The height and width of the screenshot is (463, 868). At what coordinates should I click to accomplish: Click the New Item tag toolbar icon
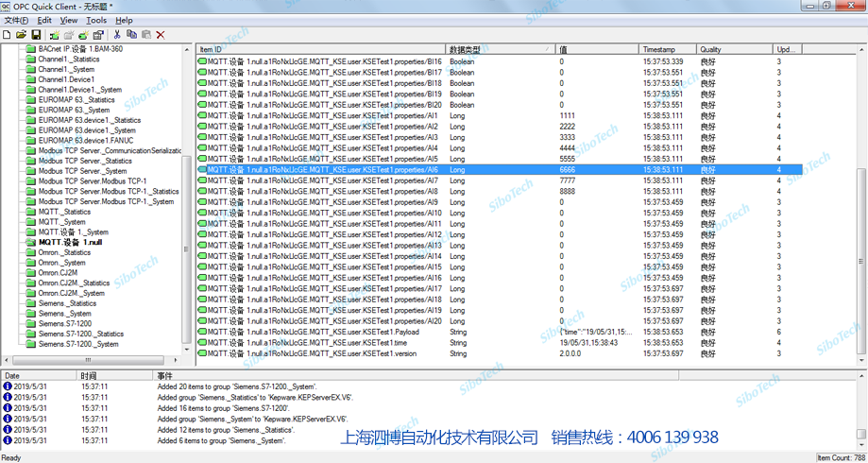pyautogui.click(x=84, y=35)
